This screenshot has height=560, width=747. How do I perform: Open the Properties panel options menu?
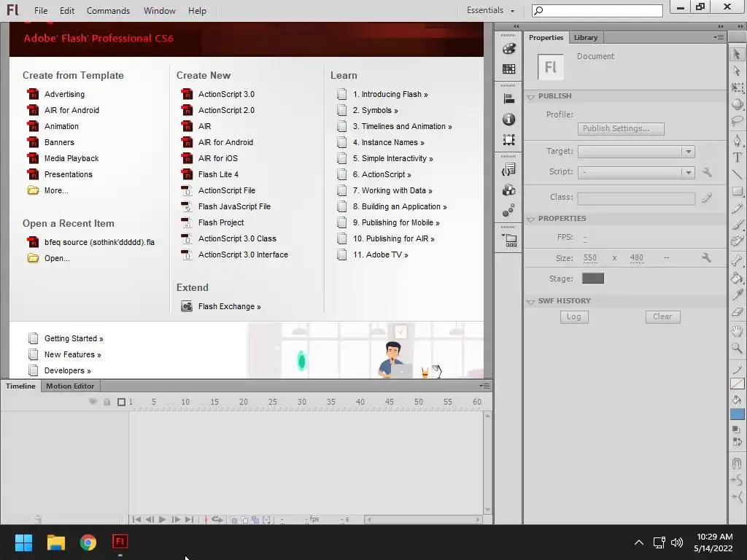pyautogui.click(x=719, y=37)
